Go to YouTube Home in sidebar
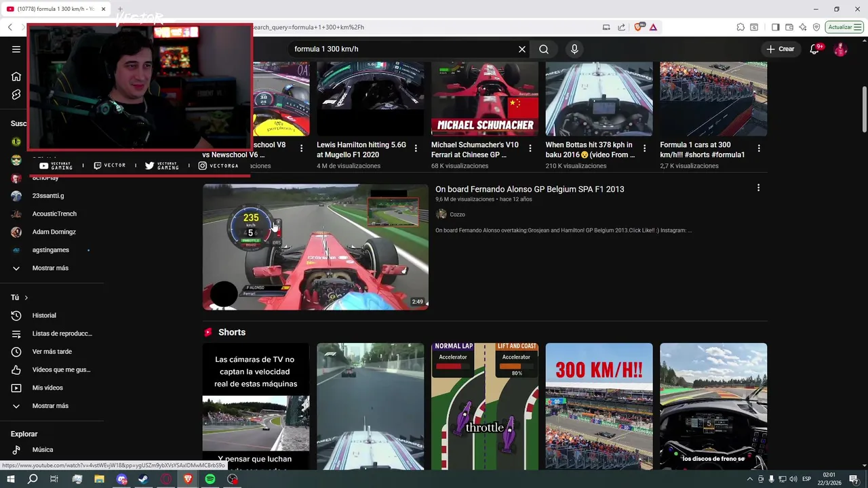Image resolution: width=868 pixels, height=488 pixels. pyautogui.click(x=16, y=77)
